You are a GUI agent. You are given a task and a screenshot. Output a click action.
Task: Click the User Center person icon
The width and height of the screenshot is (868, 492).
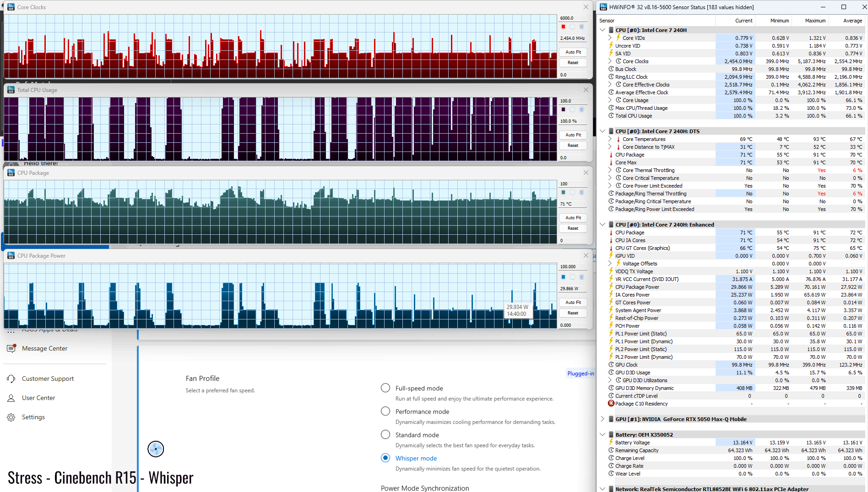11,398
